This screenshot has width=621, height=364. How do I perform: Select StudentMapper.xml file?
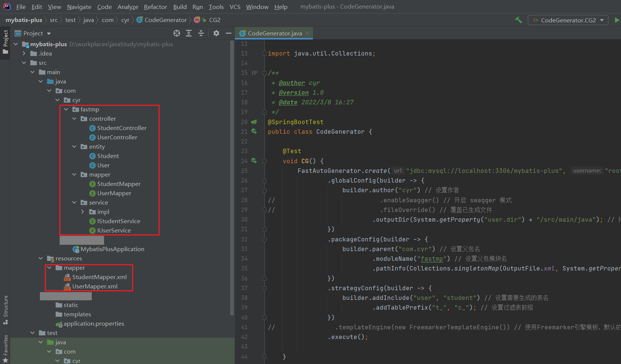pyautogui.click(x=99, y=277)
